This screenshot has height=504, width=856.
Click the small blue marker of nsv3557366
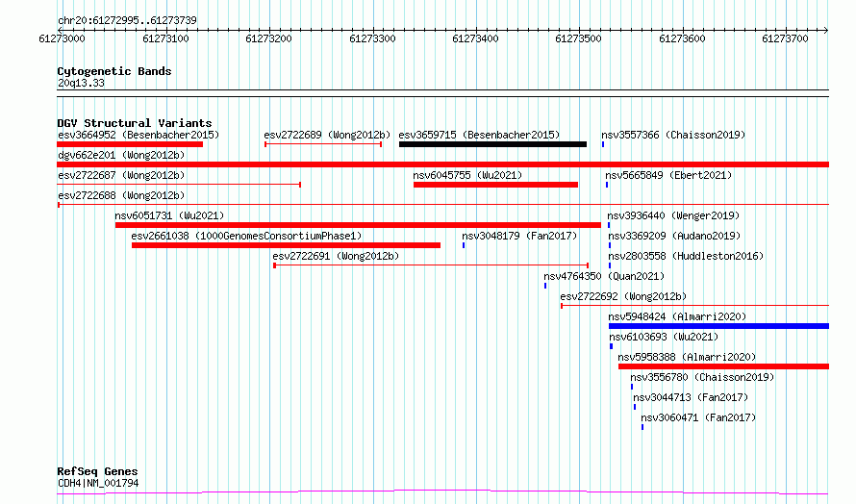603,144
